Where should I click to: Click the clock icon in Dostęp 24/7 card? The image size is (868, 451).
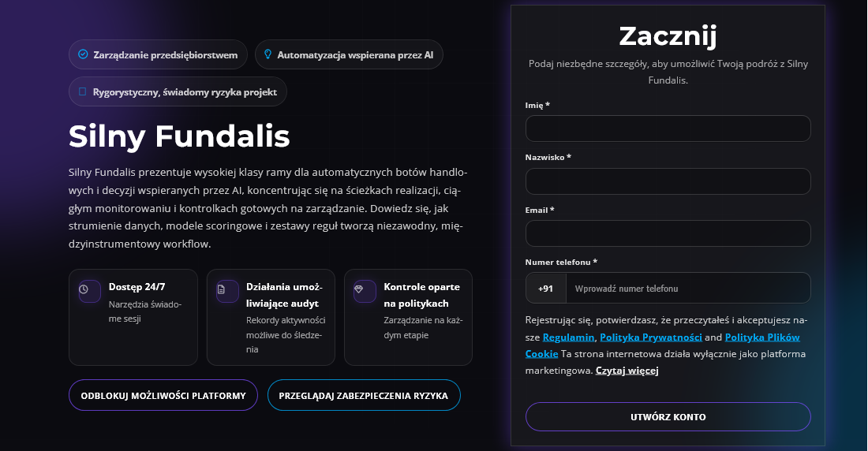coord(84,289)
